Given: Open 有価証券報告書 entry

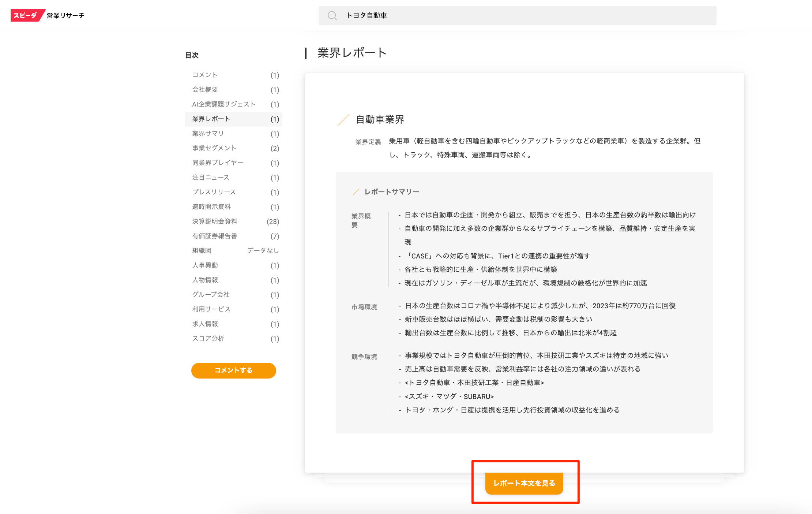Looking at the screenshot, I should (215, 236).
